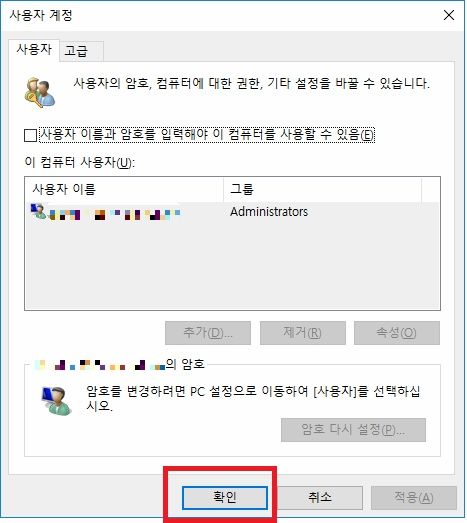467x523 pixels.
Task: Click the blank area of the user list
Action: coord(232,266)
